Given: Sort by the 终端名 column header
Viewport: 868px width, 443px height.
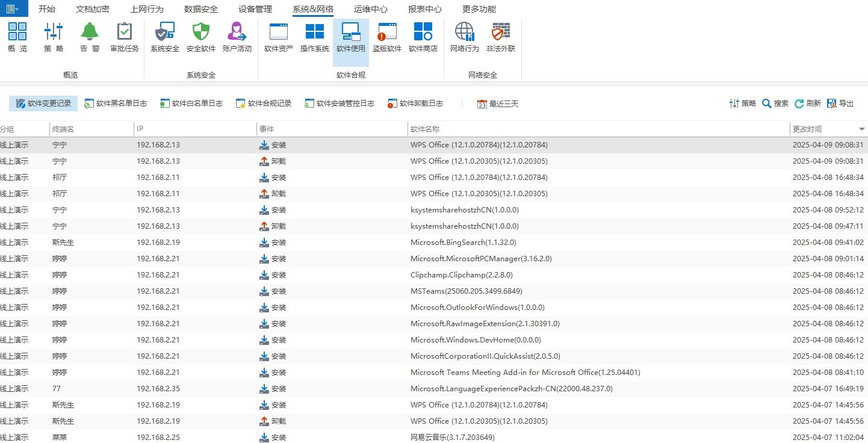Looking at the screenshot, I should coord(91,129).
